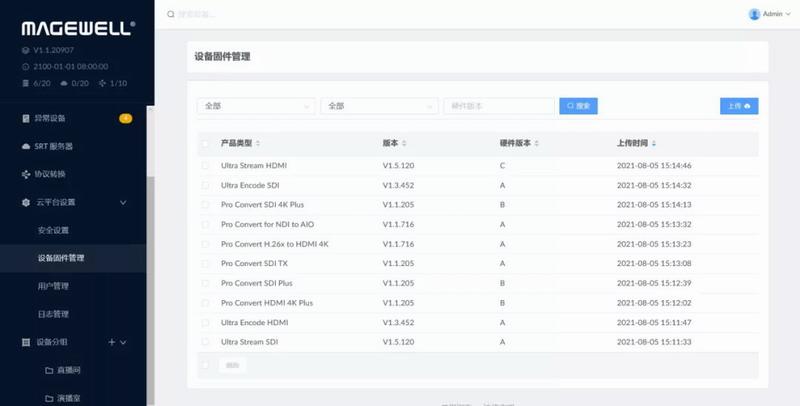
Task: Click the 硬件版本 filter input field
Action: pyautogui.click(x=499, y=106)
